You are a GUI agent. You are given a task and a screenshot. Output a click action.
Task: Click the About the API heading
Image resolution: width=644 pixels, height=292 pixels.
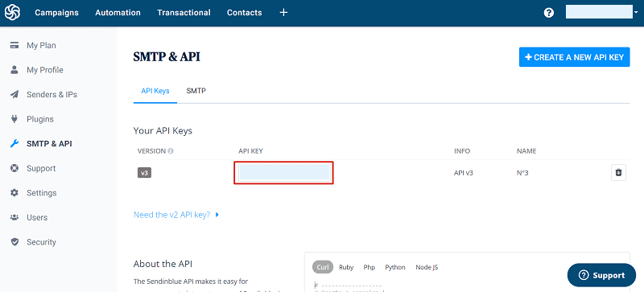[x=163, y=264]
